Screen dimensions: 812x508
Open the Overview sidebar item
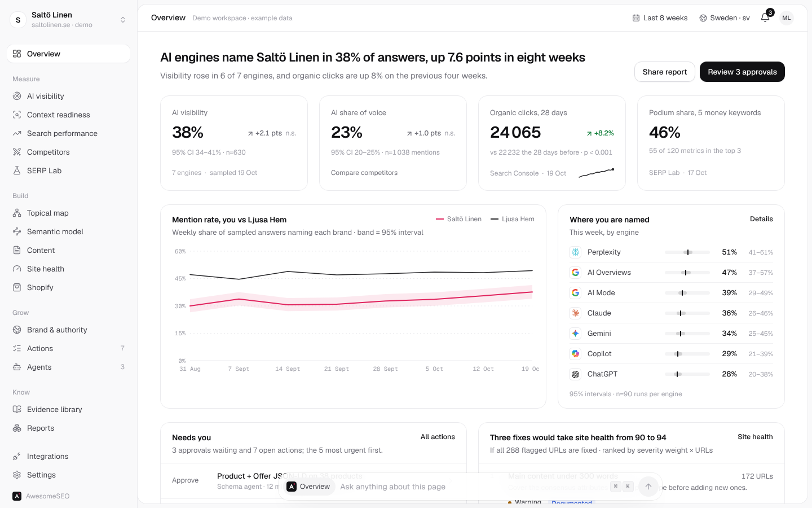68,54
